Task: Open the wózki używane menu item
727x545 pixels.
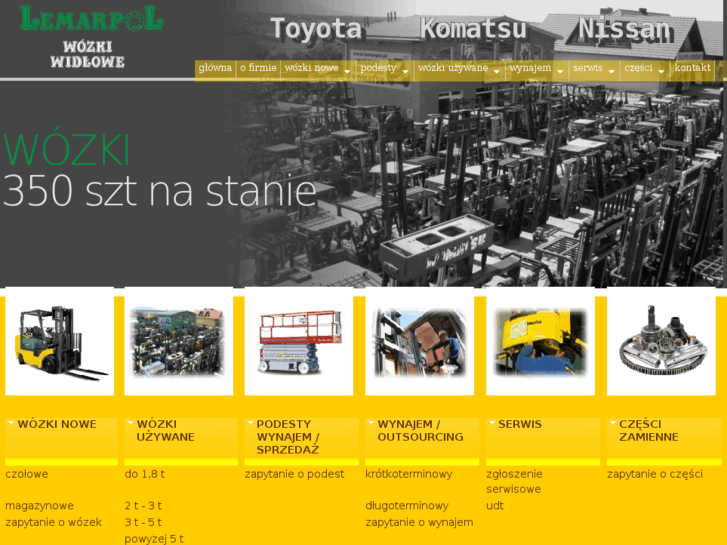Action: click(x=453, y=68)
